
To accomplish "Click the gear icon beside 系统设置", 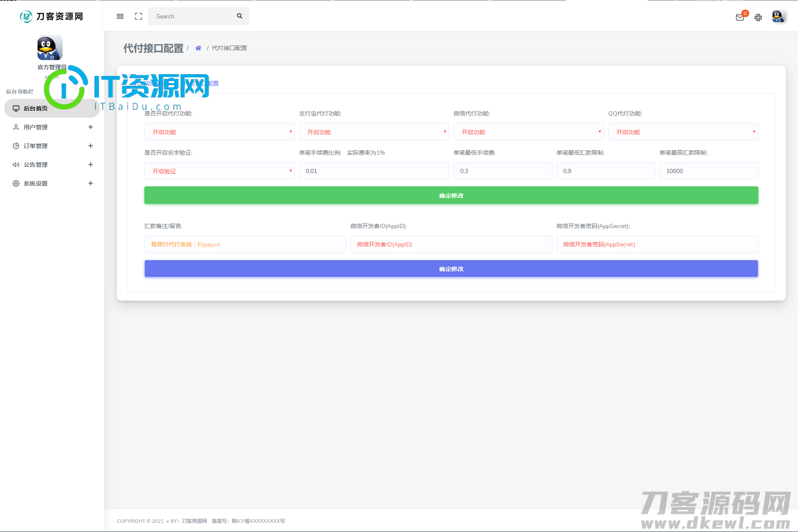I will [16, 183].
